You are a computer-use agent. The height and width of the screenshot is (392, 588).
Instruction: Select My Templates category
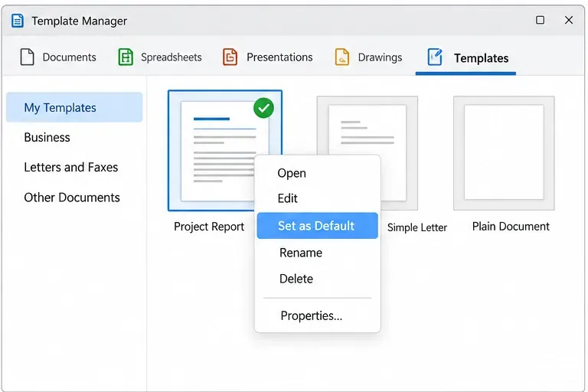74,108
